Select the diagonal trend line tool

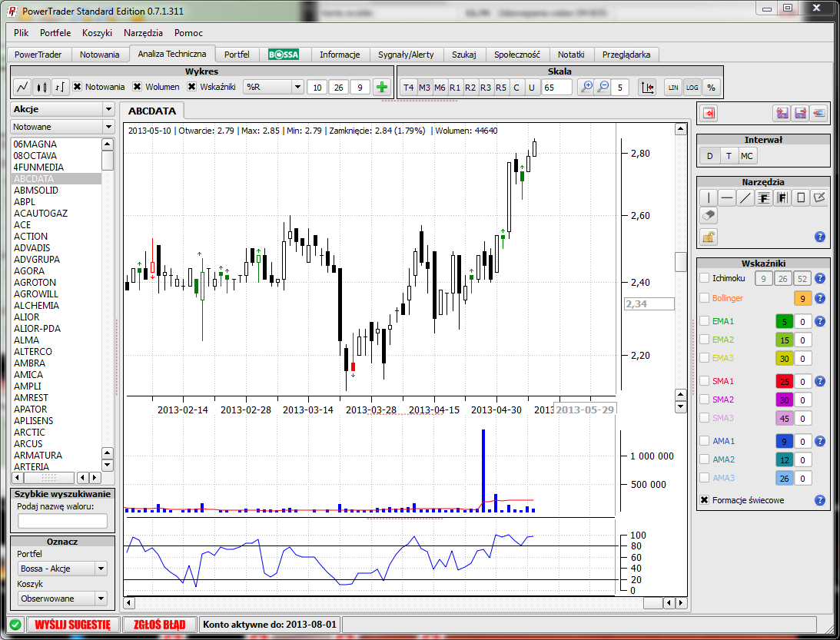[x=745, y=198]
